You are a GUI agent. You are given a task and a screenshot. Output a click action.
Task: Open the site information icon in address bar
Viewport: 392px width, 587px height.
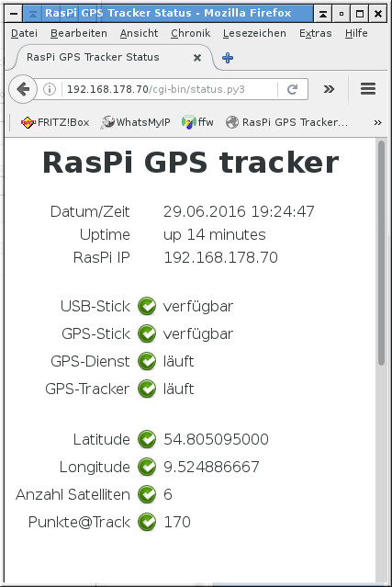(50, 89)
